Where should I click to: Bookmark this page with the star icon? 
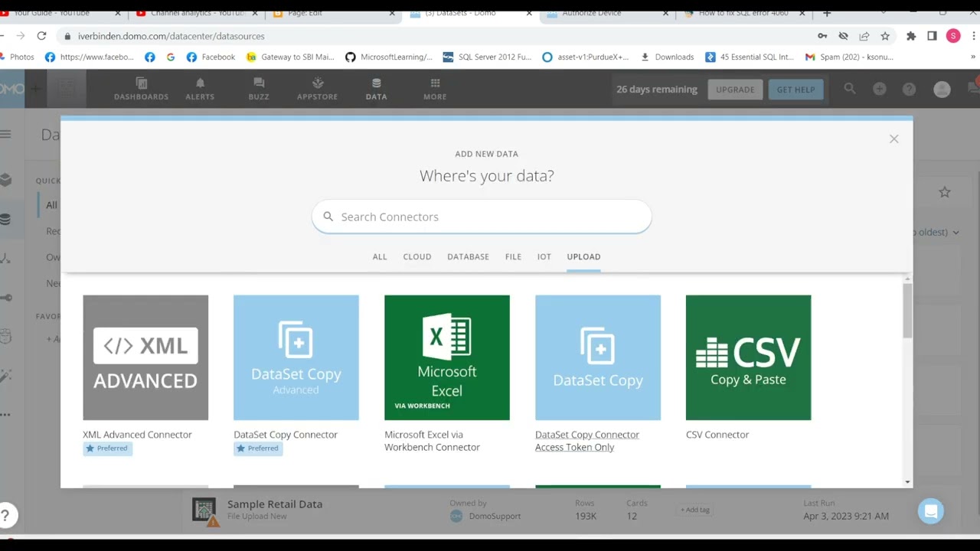point(885,36)
